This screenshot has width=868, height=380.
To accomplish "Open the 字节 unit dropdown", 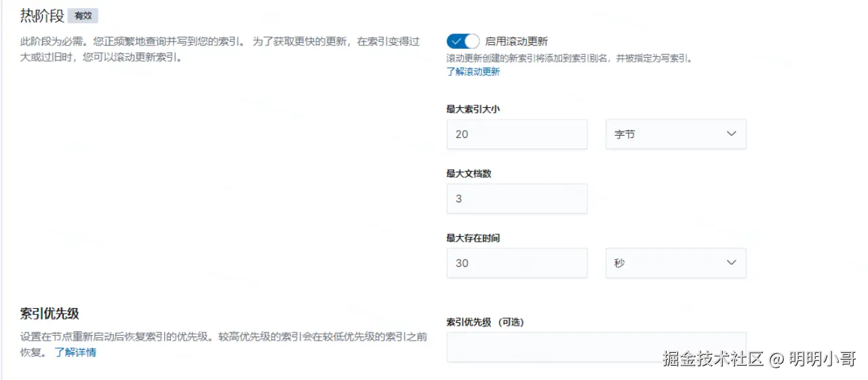I will (675, 134).
